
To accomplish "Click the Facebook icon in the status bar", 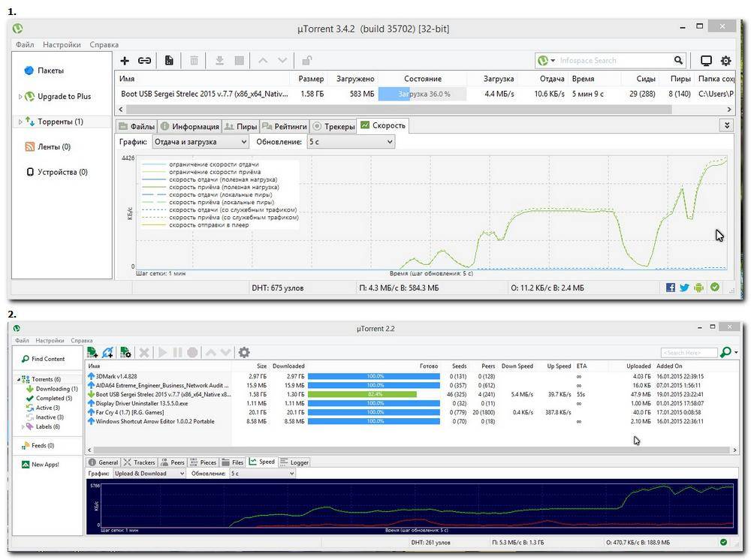I will click(671, 287).
